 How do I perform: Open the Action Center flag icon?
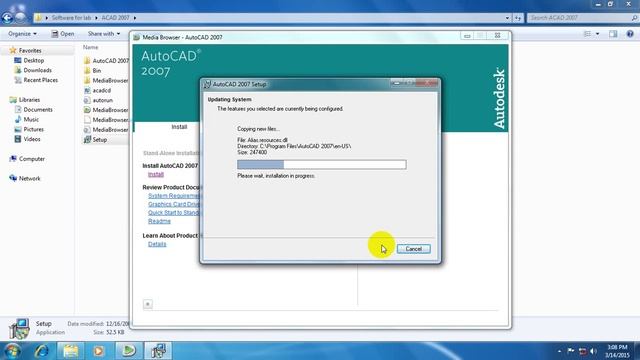coord(571,351)
